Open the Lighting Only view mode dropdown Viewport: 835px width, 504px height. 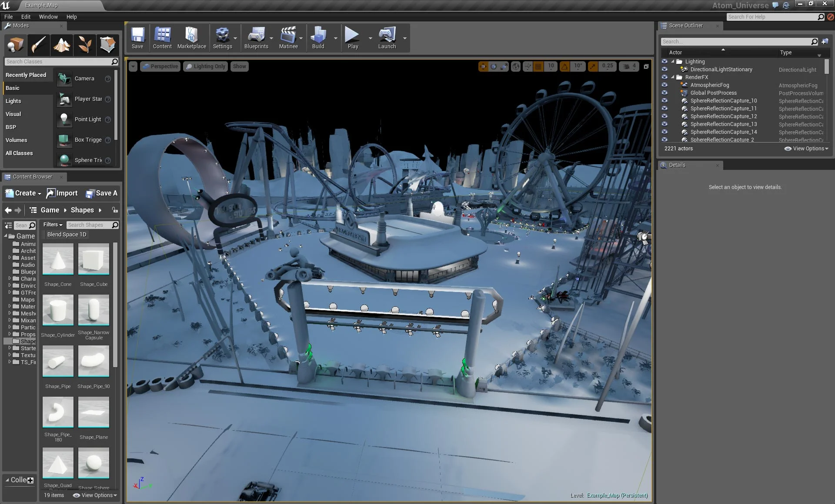pos(205,66)
